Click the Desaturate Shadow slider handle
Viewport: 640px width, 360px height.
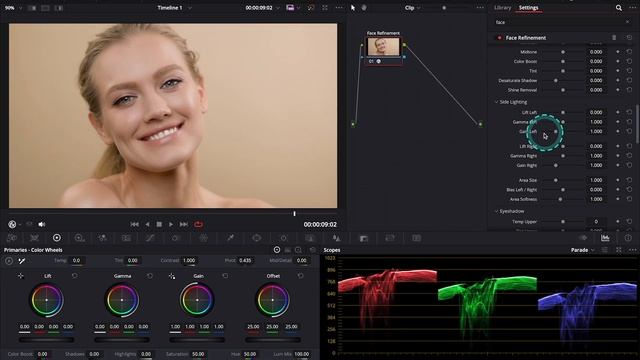pos(556,80)
